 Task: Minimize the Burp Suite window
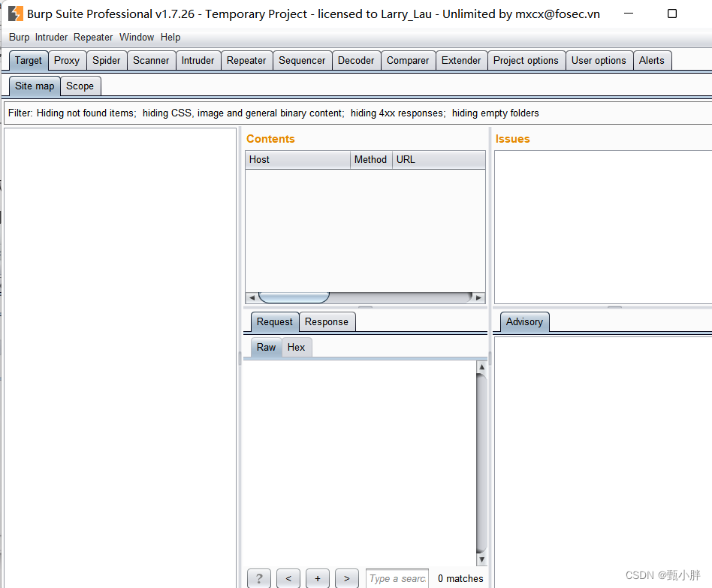(x=629, y=14)
